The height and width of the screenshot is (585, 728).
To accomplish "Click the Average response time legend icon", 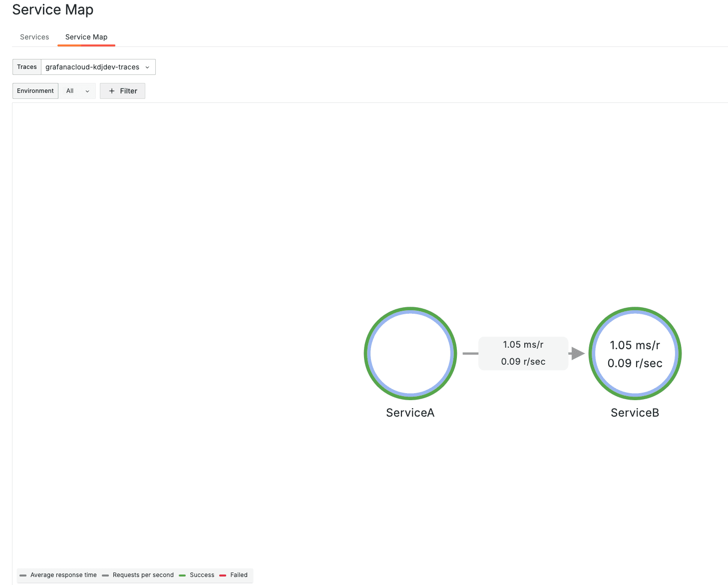I will click(24, 575).
